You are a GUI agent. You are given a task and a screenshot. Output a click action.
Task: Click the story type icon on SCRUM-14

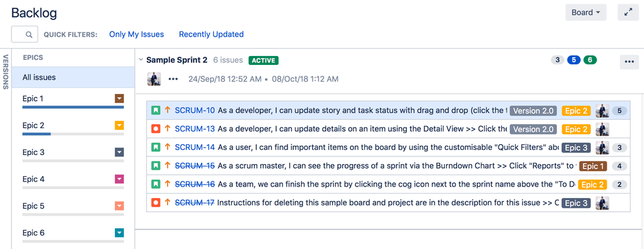click(x=155, y=147)
